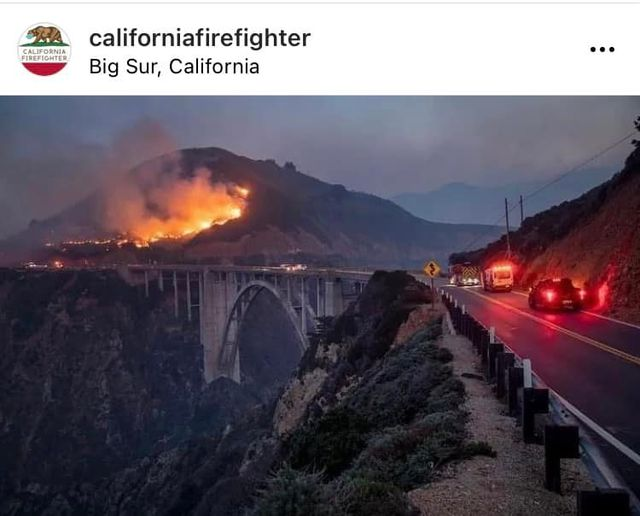
Task: Open the californiafirefighter username profile link
Action: click(200, 38)
